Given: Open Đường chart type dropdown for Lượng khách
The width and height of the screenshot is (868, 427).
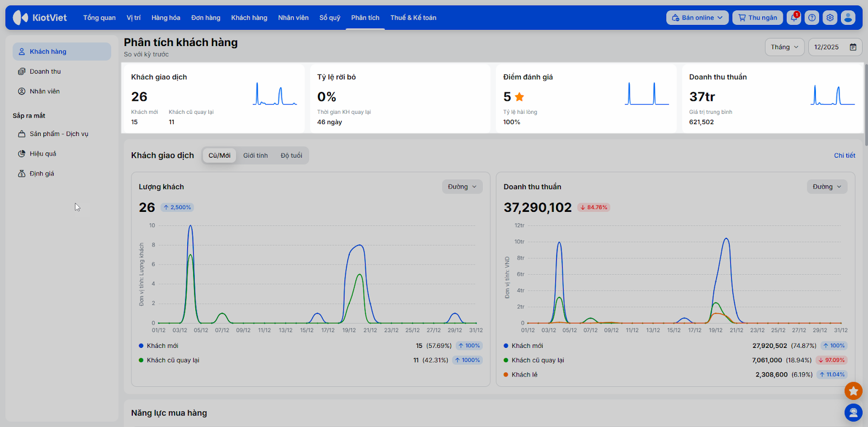Looking at the screenshot, I should click(462, 187).
